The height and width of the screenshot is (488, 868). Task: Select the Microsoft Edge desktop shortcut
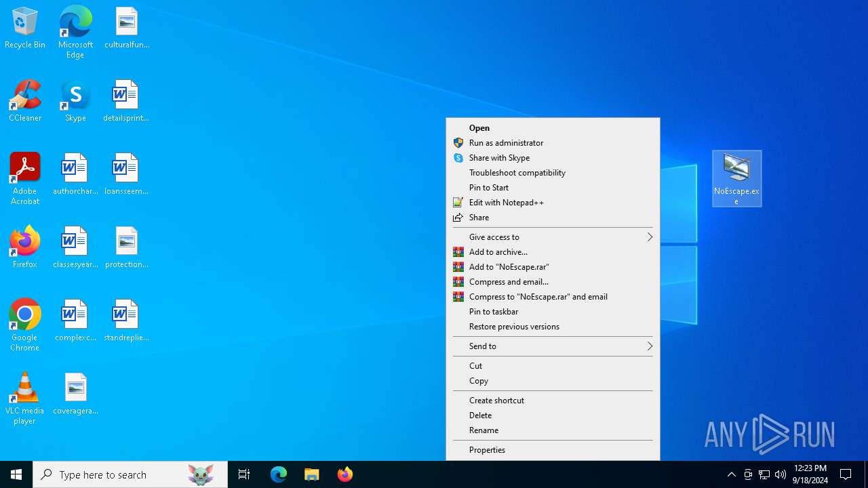click(75, 32)
